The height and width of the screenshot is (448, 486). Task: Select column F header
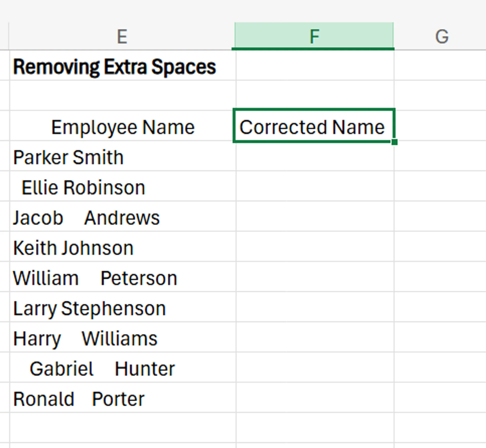pos(314,35)
